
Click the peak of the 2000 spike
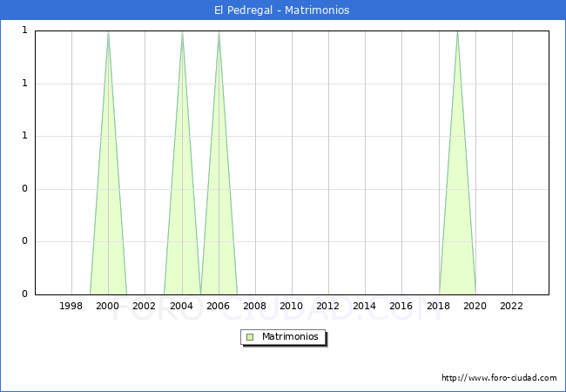(x=108, y=32)
